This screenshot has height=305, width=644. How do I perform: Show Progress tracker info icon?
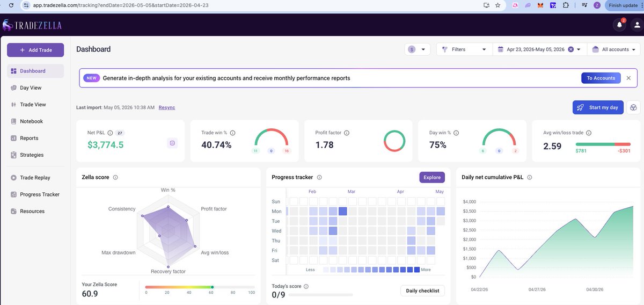[319, 177]
